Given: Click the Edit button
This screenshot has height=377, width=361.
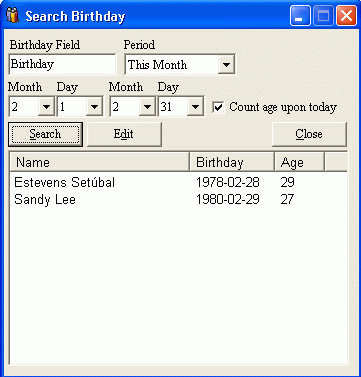Looking at the screenshot, I should pos(124,134).
